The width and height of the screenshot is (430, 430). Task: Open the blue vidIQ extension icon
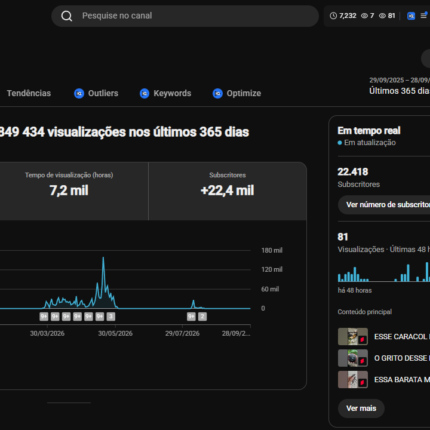tap(411, 16)
